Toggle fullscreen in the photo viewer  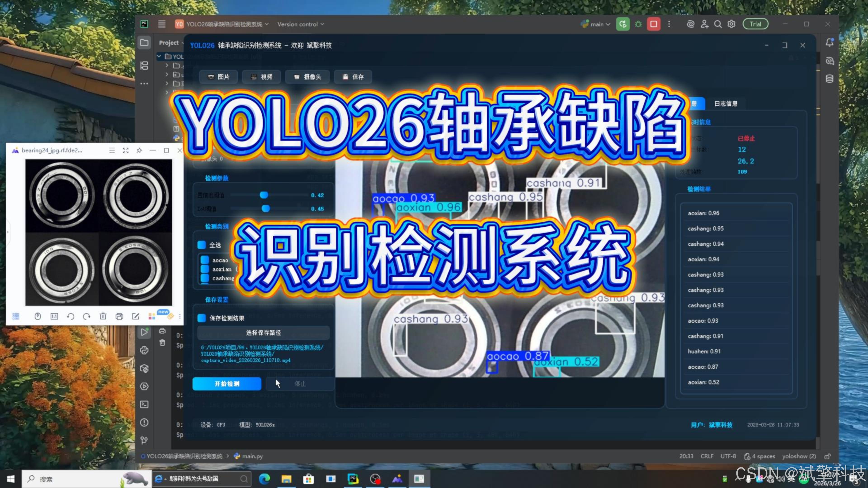pyautogui.click(x=126, y=150)
